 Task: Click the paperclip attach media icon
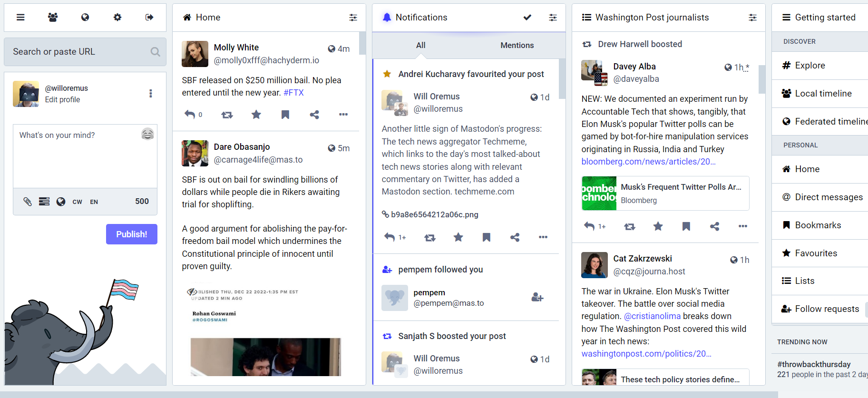[x=28, y=202]
